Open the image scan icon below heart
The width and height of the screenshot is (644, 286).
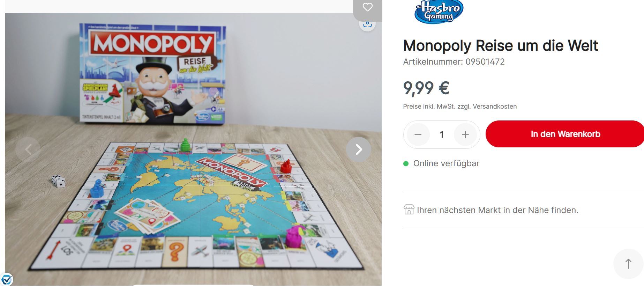point(367,25)
